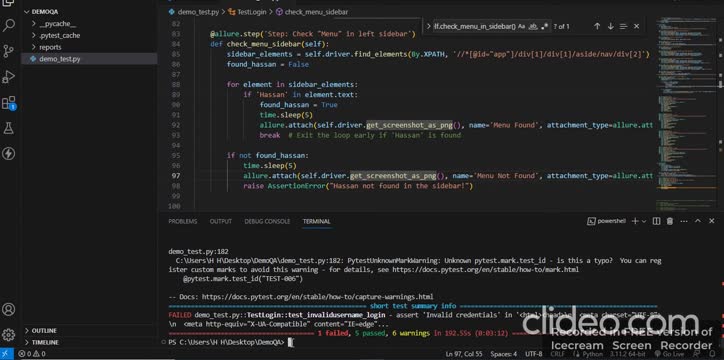Expand the replace field chevron
This screenshot has height=360, width=724.
(x=428, y=26)
